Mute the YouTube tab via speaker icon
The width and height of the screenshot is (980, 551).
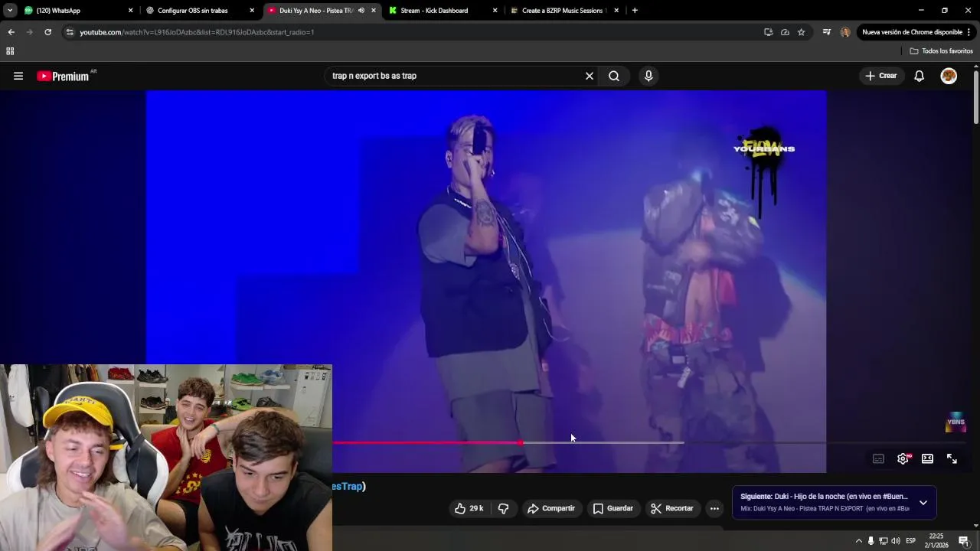(361, 11)
